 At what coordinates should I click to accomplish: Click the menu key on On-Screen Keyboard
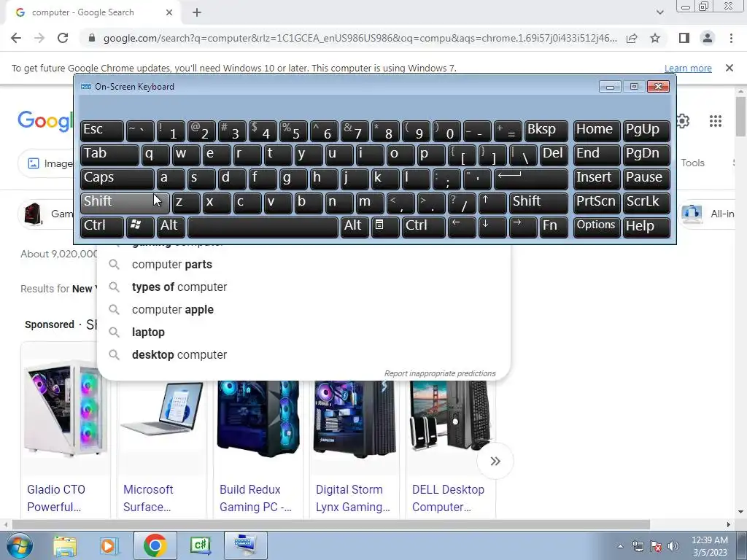385,227
